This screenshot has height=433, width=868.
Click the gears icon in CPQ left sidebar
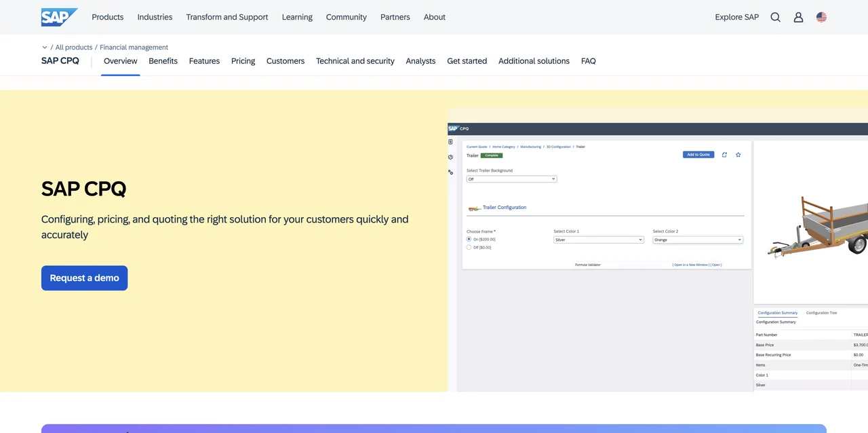click(x=450, y=172)
